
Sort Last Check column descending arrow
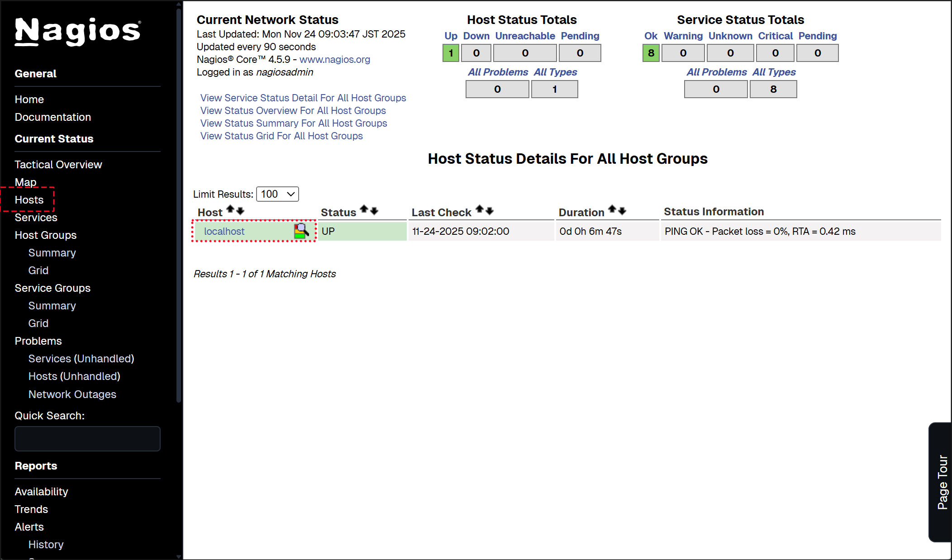490,210
